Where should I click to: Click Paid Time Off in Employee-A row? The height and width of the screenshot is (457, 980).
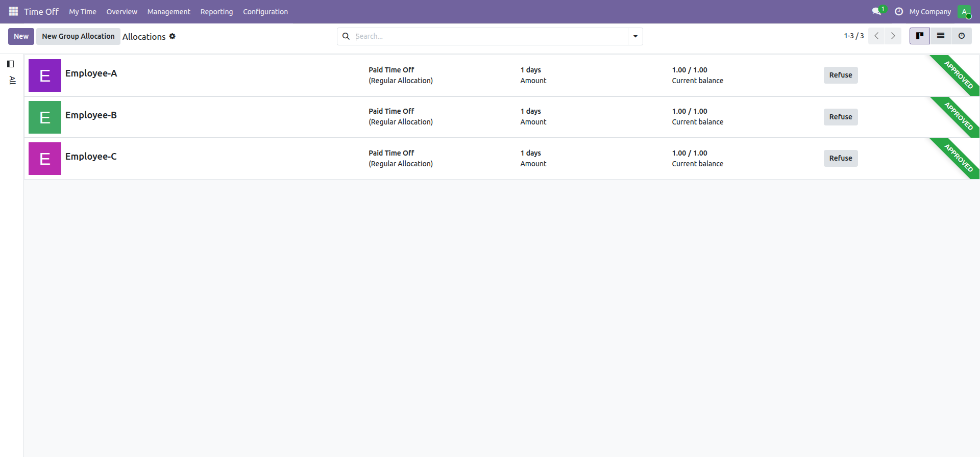(x=391, y=70)
